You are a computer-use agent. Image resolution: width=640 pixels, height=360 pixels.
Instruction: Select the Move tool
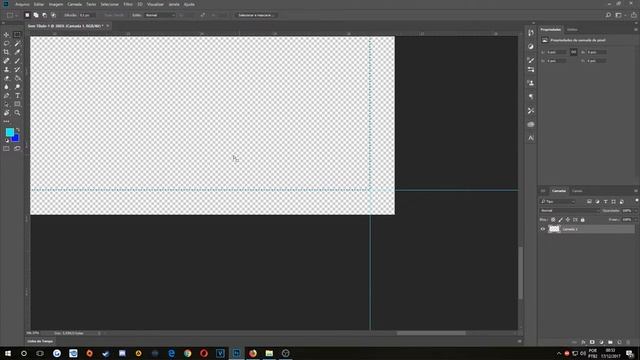click(7, 35)
